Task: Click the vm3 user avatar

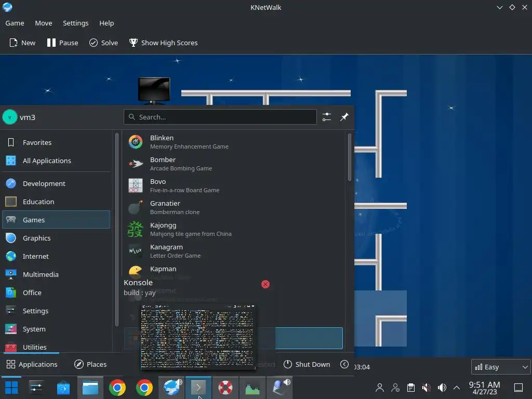Action: pyautogui.click(x=10, y=117)
